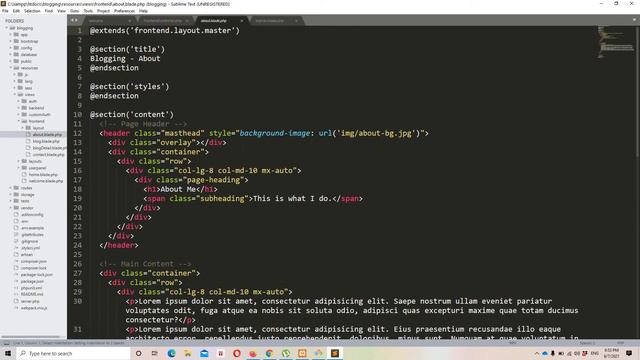Screen dimensions: 640x360
Task: Open the Mail app from the taskbar
Action: click(204, 353)
